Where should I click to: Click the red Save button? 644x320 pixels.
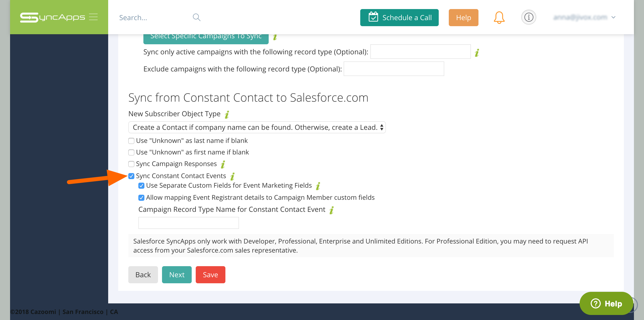point(210,275)
